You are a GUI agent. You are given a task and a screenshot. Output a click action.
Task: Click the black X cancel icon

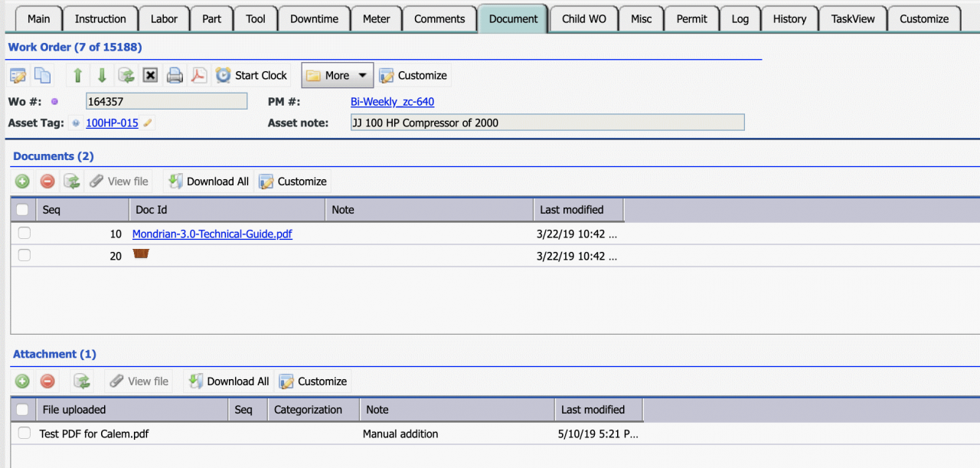151,75
